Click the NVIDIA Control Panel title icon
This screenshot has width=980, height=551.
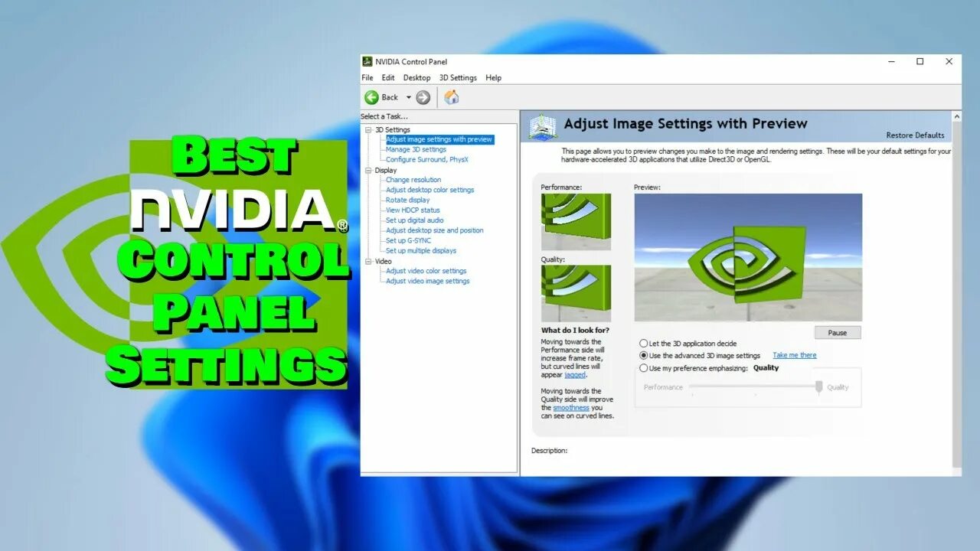pyautogui.click(x=367, y=61)
